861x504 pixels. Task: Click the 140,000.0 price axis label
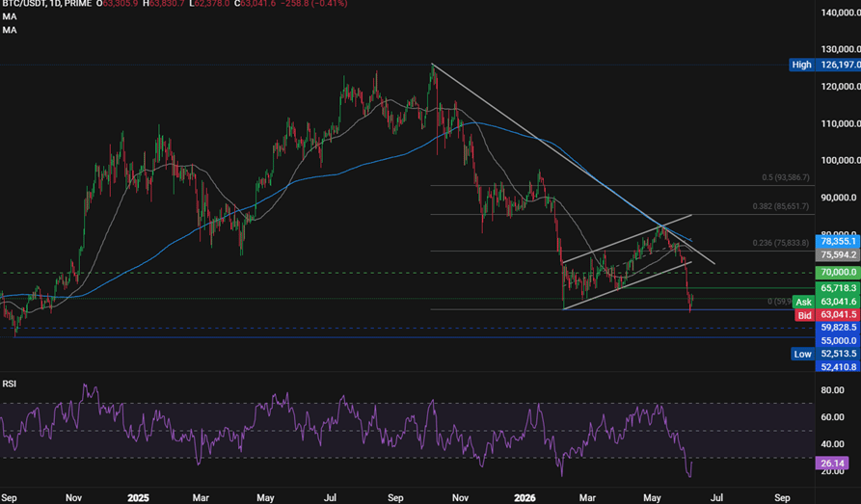(x=840, y=13)
